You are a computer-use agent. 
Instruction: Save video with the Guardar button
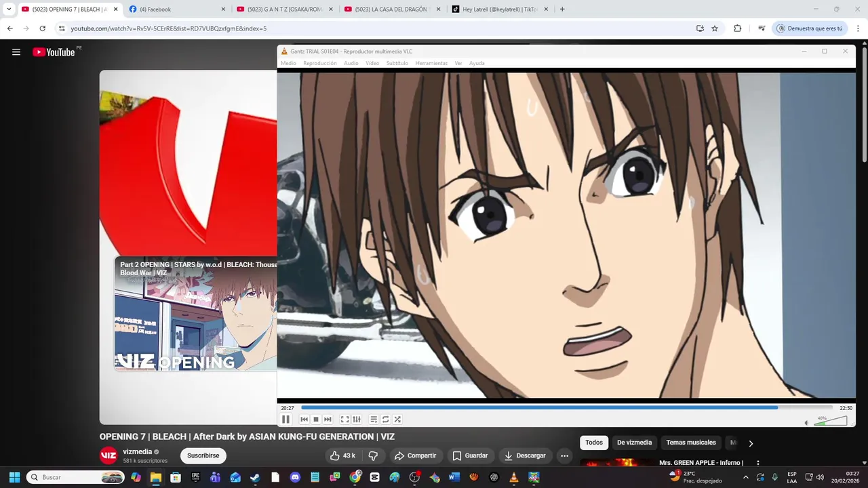pos(470,455)
